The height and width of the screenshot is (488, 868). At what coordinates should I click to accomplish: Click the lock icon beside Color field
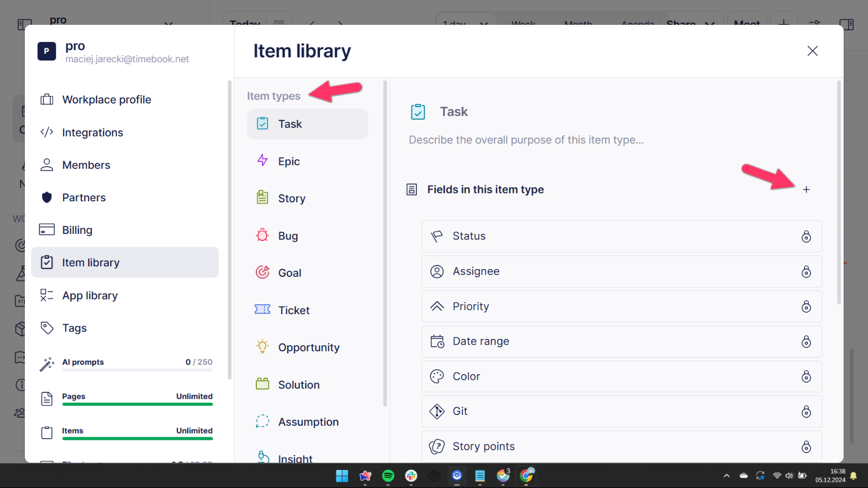tap(806, 377)
